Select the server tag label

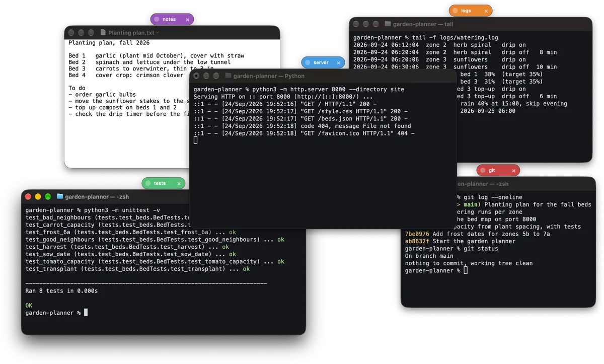[321, 63]
